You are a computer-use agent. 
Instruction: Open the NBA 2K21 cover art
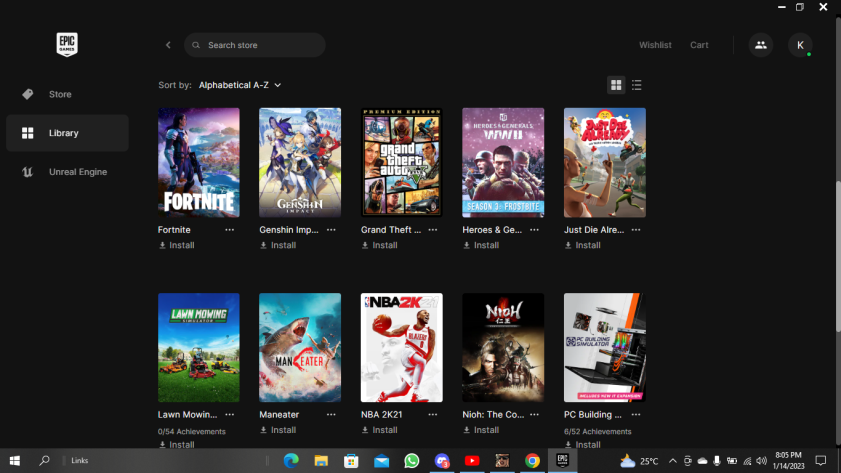coord(402,348)
